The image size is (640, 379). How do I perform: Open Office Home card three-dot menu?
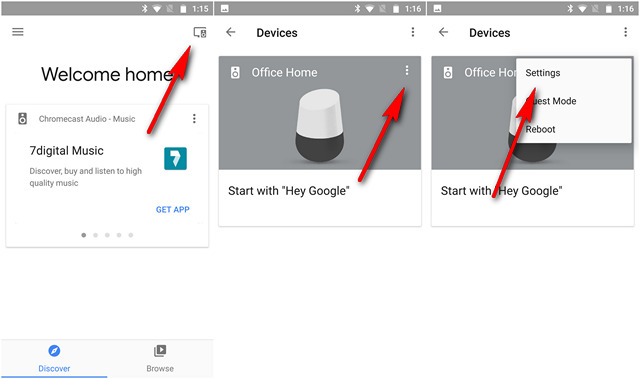pos(407,71)
